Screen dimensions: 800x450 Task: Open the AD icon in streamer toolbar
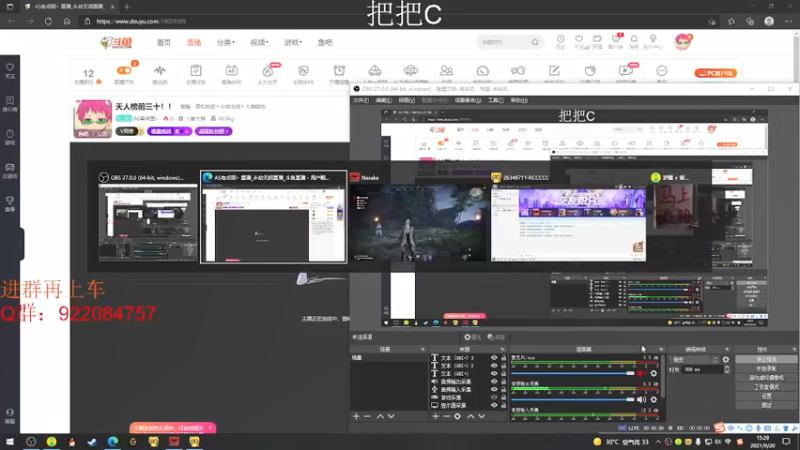(x=231, y=71)
